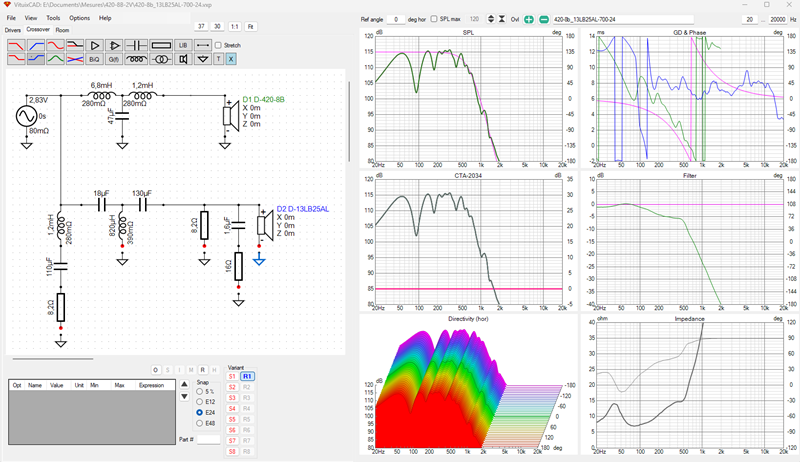Select the 5 % snap option
800x462 pixels.
199,392
